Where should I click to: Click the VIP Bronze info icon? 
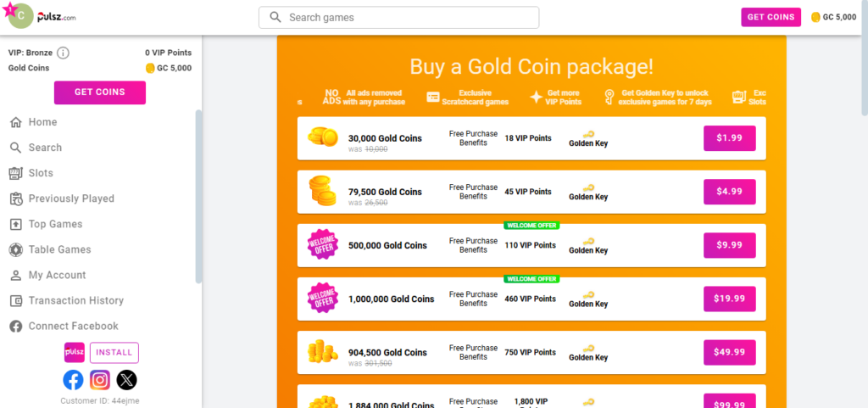coord(63,53)
